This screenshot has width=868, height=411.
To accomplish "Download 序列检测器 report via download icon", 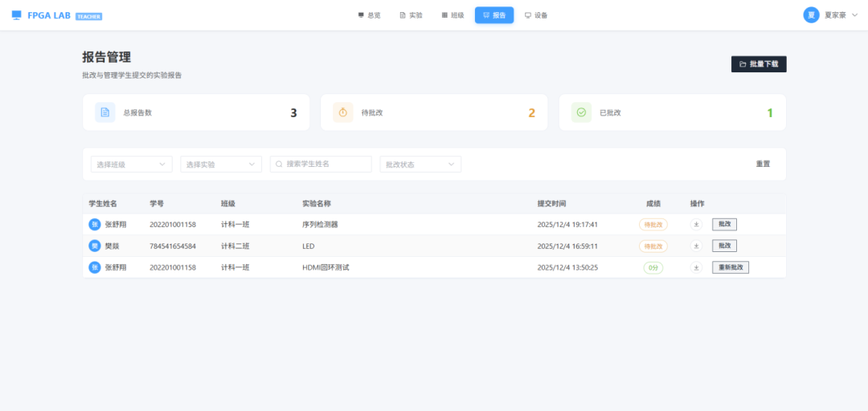I will coord(696,225).
